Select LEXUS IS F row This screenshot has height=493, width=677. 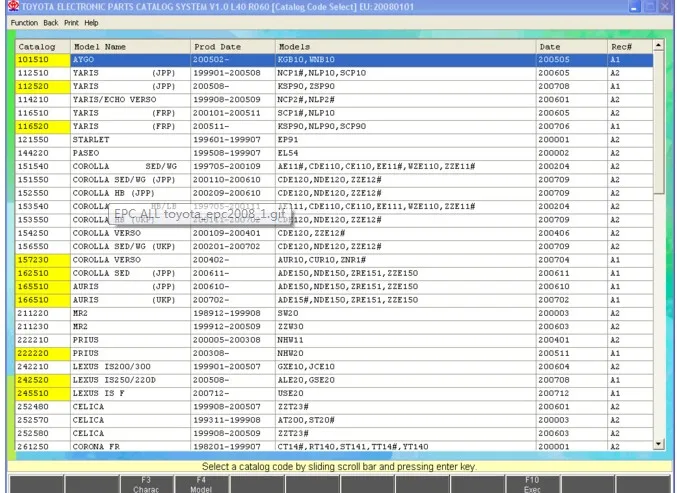point(334,393)
